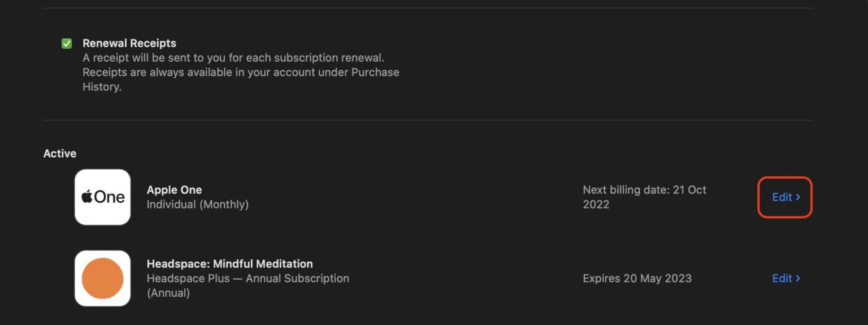This screenshot has height=325, width=868.
Task: Click the orange Headspace app icon
Action: coord(102,279)
